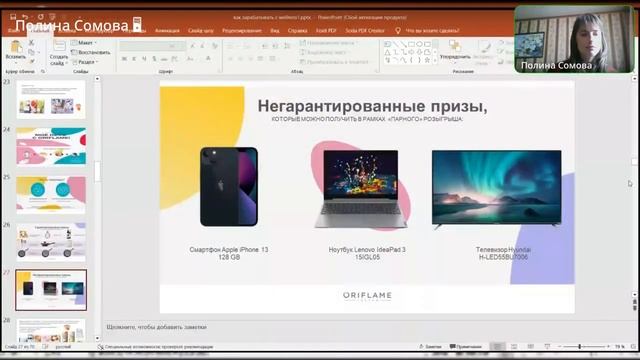Click the zoom slider in status bar

584,347
